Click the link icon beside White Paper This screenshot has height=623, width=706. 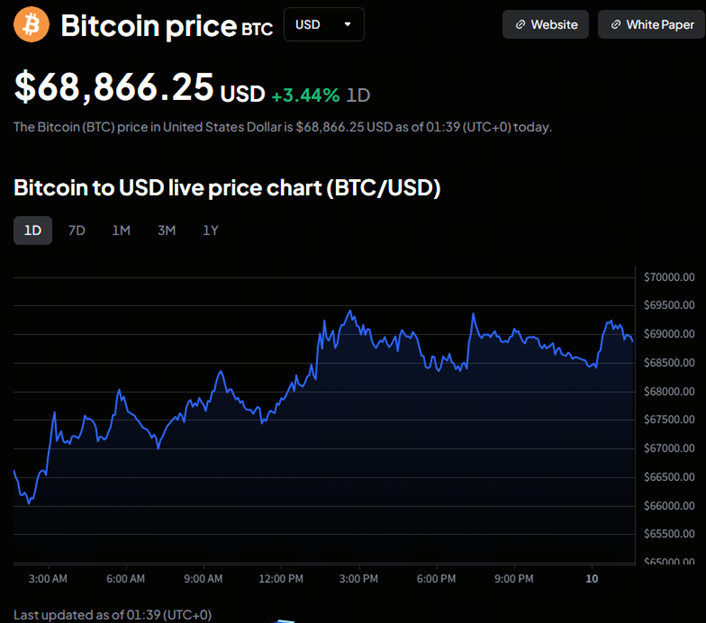click(x=615, y=24)
